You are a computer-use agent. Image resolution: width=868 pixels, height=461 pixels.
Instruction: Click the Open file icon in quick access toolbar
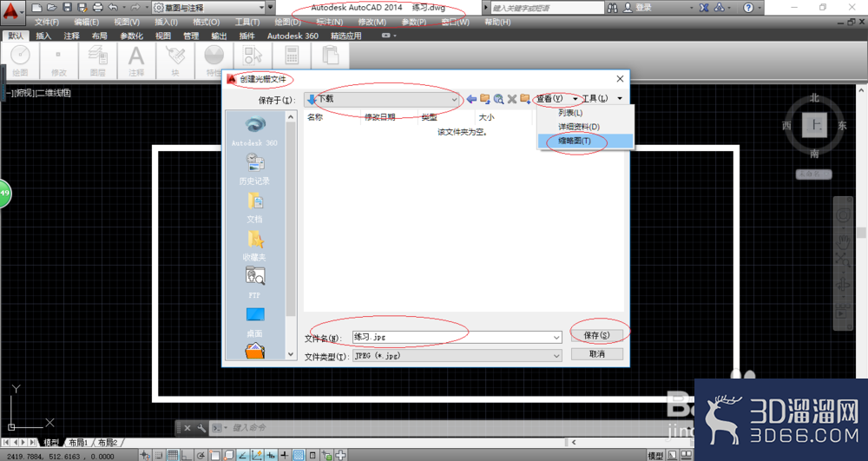point(52,8)
